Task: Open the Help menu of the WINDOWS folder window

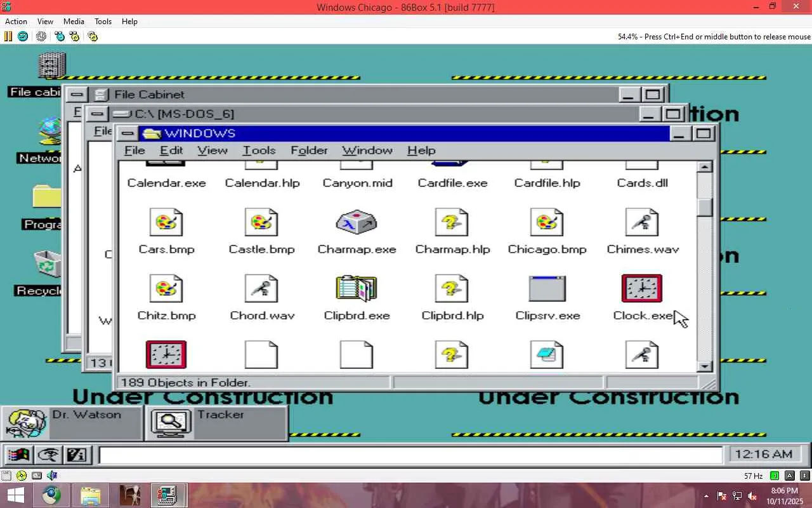Action: pos(421,150)
